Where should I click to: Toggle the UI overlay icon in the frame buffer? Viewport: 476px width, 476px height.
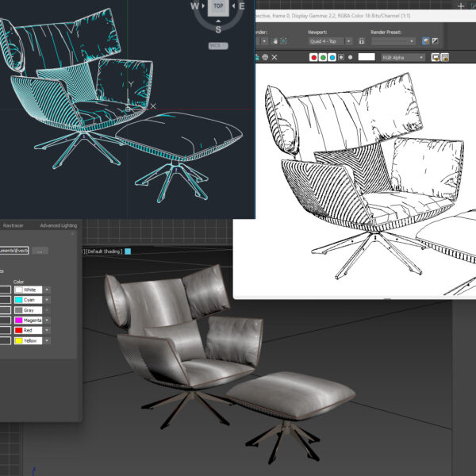click(x=436, y=57)
